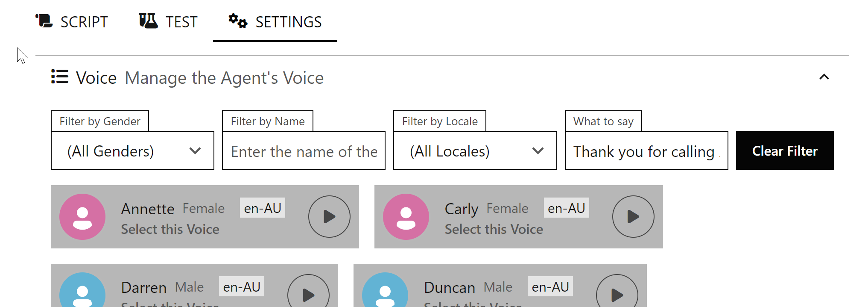
Task: Open the Settings tab
Action: 275,21
